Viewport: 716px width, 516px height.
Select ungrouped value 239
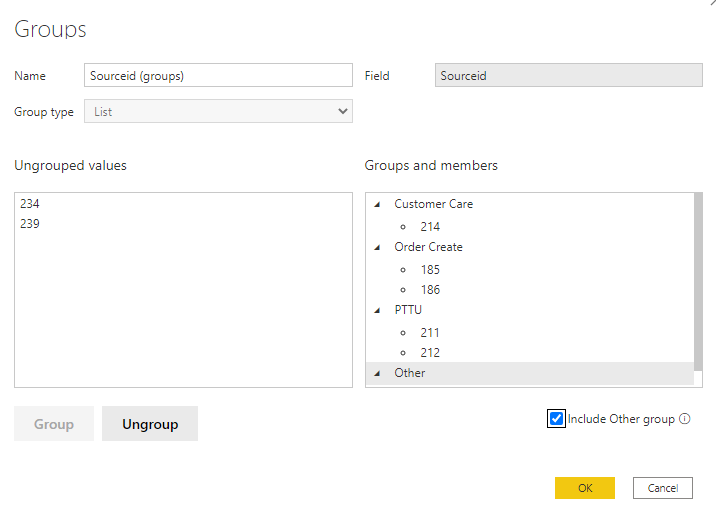(30, 224)
